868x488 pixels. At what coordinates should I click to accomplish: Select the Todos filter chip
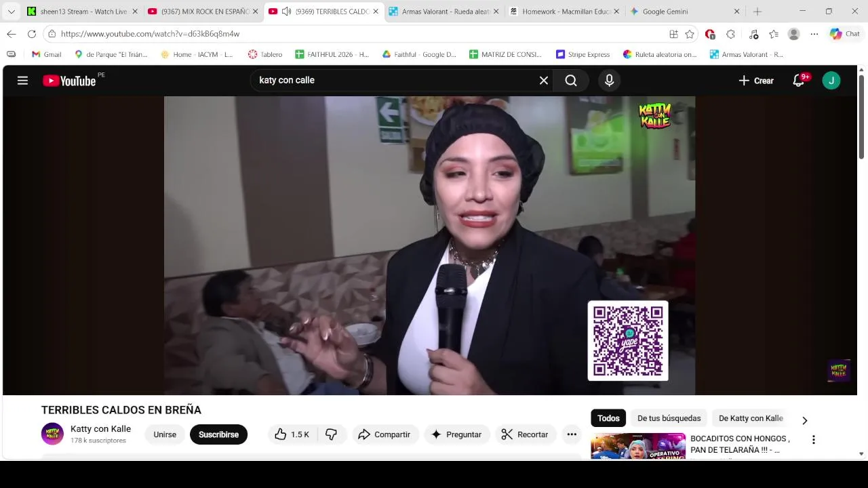tap(608, 418)
